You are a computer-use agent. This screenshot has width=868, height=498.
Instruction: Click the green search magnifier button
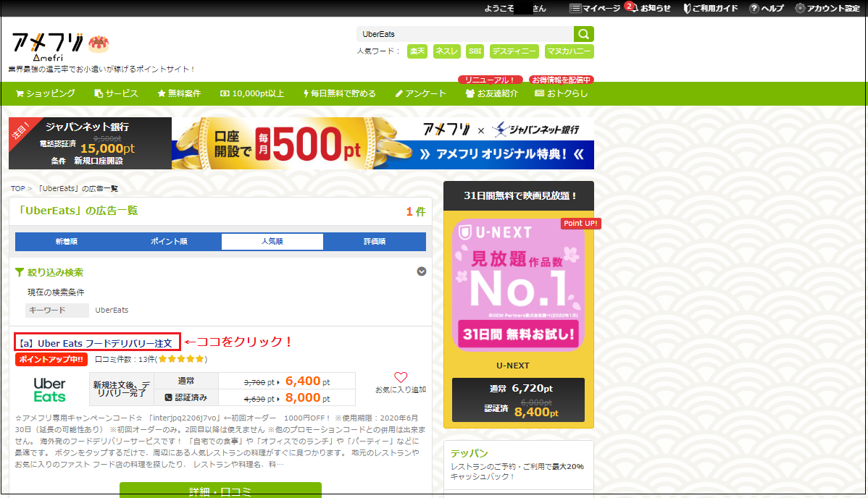(583, 34)
